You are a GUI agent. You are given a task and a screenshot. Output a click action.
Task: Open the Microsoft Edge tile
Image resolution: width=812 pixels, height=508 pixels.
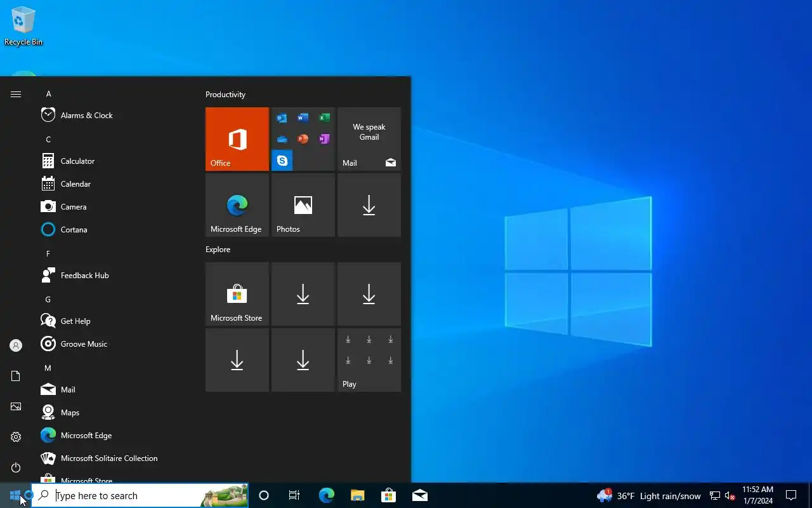click(237, 205)
